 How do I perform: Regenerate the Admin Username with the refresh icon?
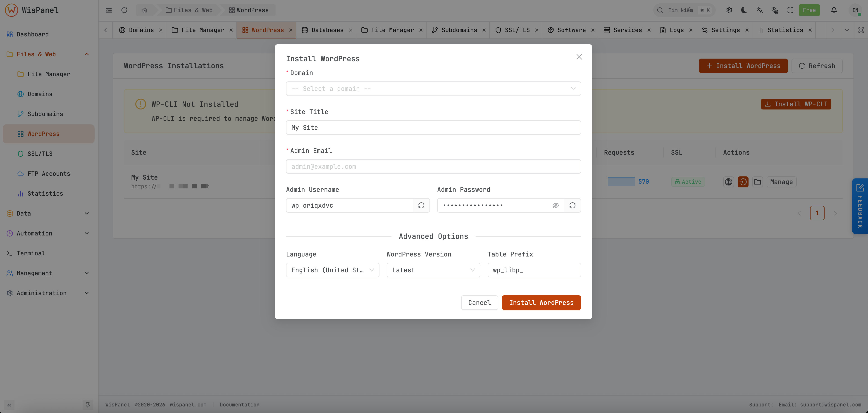(x=421, y=205)
